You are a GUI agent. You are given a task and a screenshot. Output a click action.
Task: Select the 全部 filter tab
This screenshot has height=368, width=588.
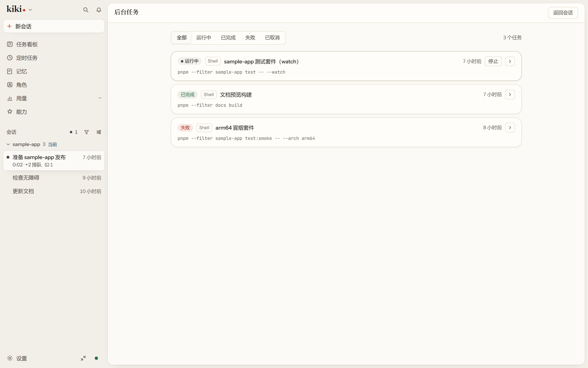tap(182, 38)
